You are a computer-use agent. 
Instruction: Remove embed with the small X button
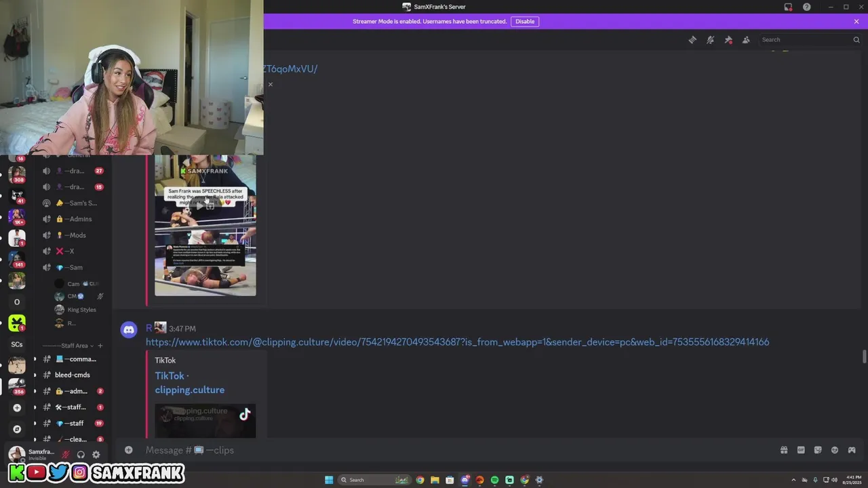tap(271, 85)
